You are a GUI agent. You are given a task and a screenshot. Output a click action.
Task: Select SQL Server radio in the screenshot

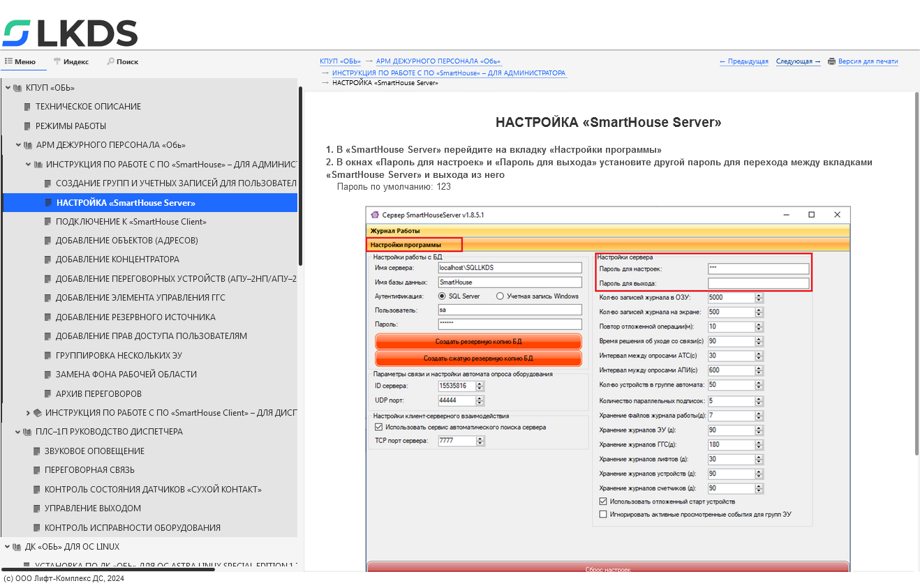442,296
